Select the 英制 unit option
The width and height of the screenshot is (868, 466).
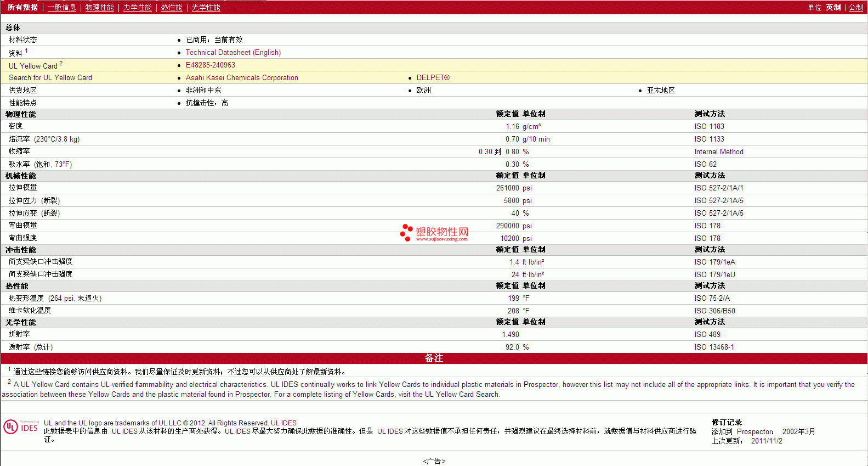click(833, 7)
